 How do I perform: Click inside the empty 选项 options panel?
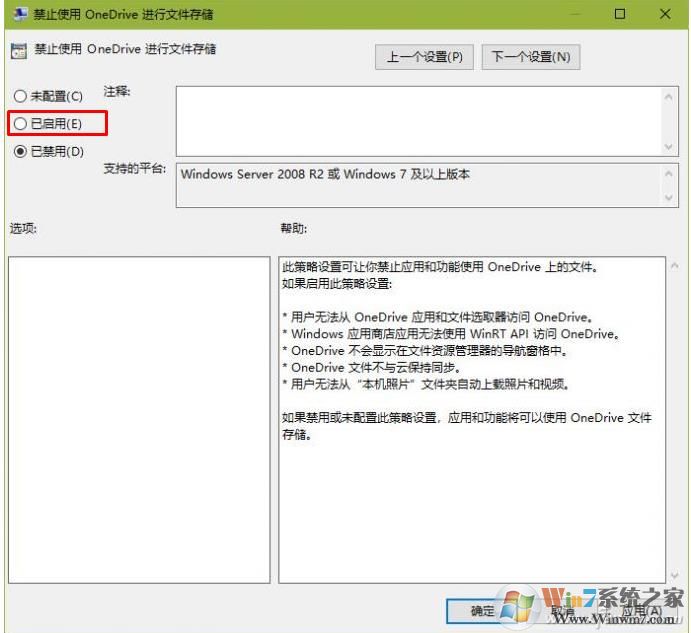tap(139, 420)
